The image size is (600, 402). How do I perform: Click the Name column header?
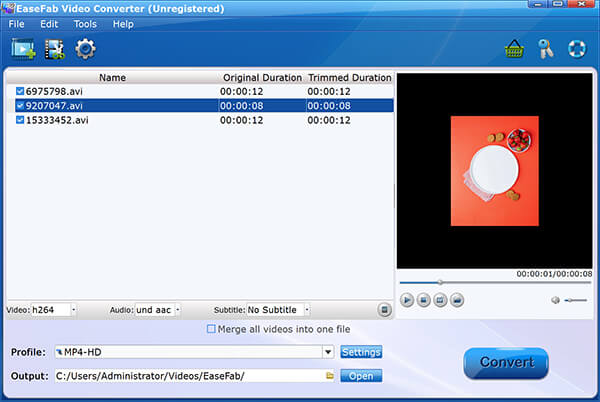112,78
